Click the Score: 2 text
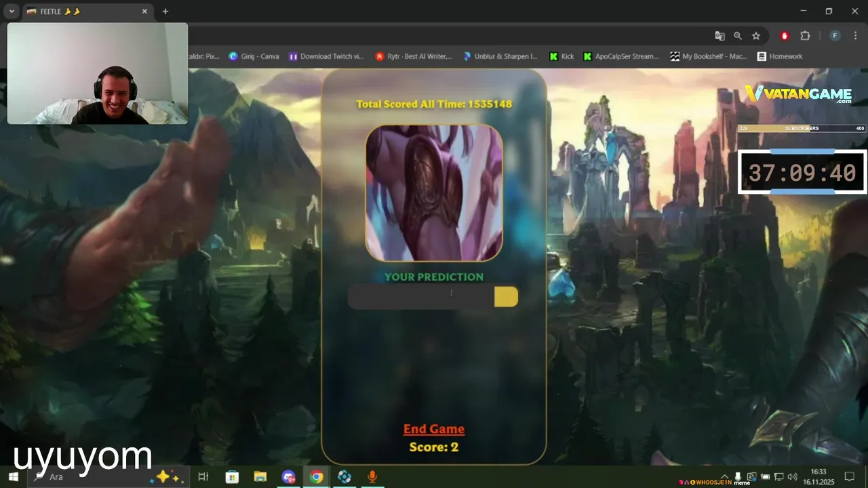This screenshot has width=868, height=488. tap(434, 447)
